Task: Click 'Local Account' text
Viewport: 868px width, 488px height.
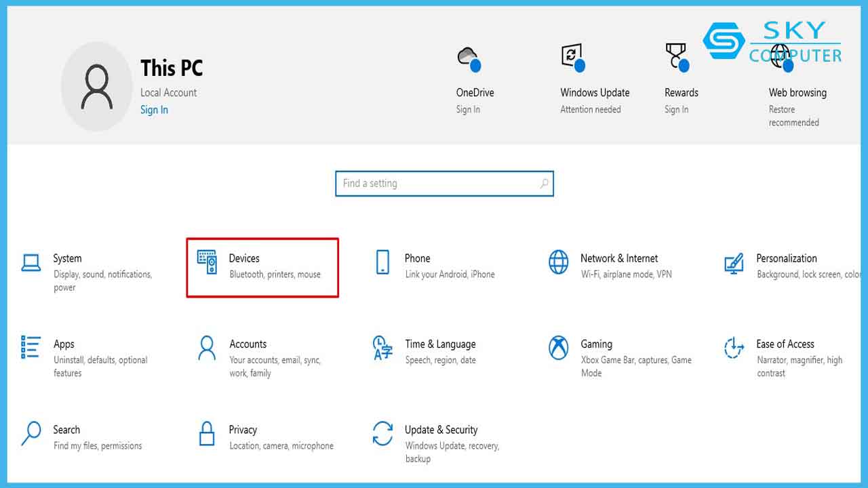Action: coord(168,93)
